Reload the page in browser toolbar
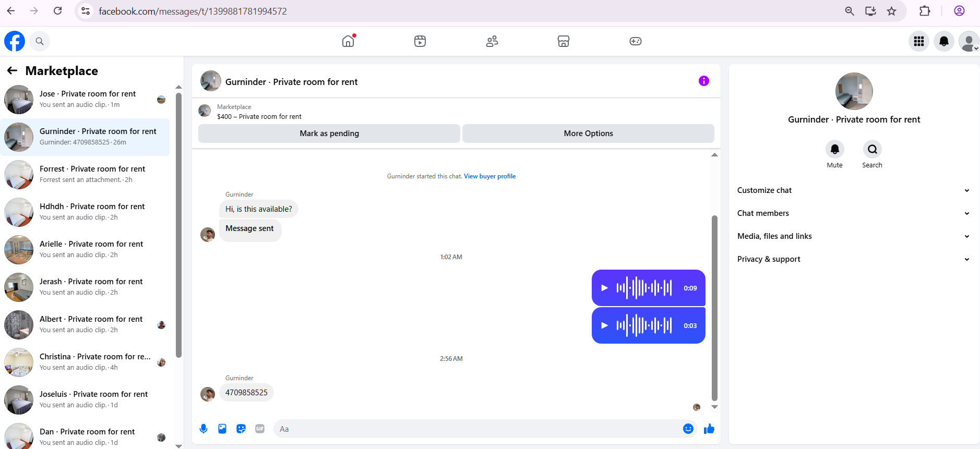This screenshot has width=980, height=449. point(58,11)
